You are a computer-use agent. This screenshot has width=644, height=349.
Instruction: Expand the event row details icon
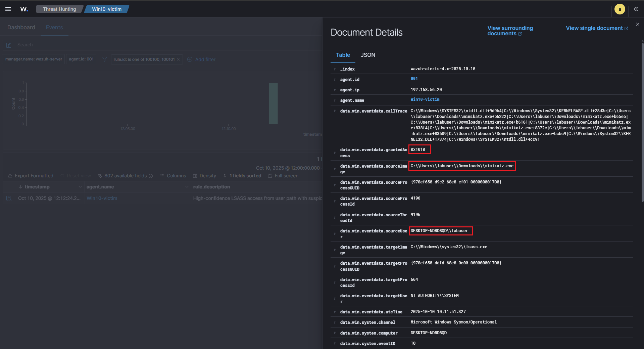click(9, 199)
